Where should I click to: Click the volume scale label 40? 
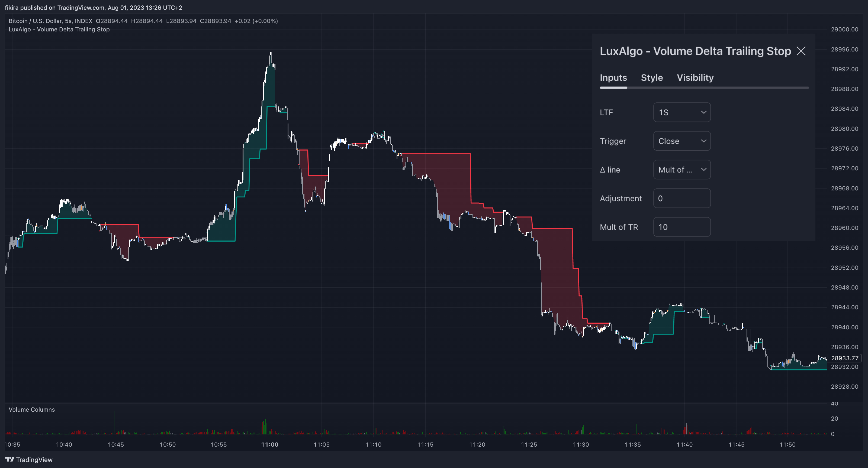pyautogui.click(x=834, y=403)
